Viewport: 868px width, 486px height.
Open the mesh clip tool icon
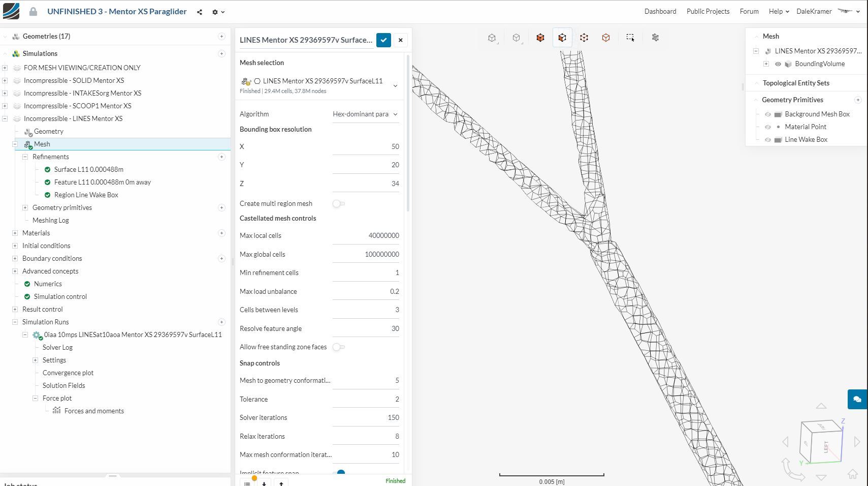click(655, 38)
